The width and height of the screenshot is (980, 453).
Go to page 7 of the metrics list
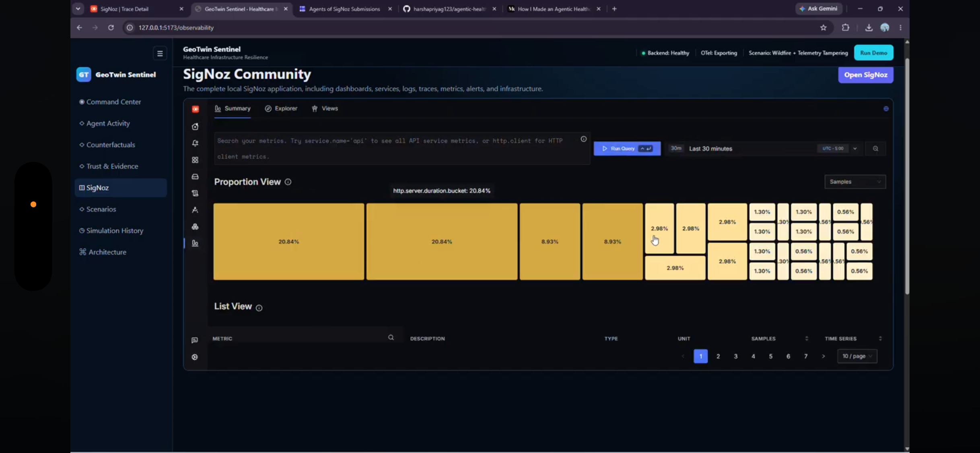click(806, 356)
